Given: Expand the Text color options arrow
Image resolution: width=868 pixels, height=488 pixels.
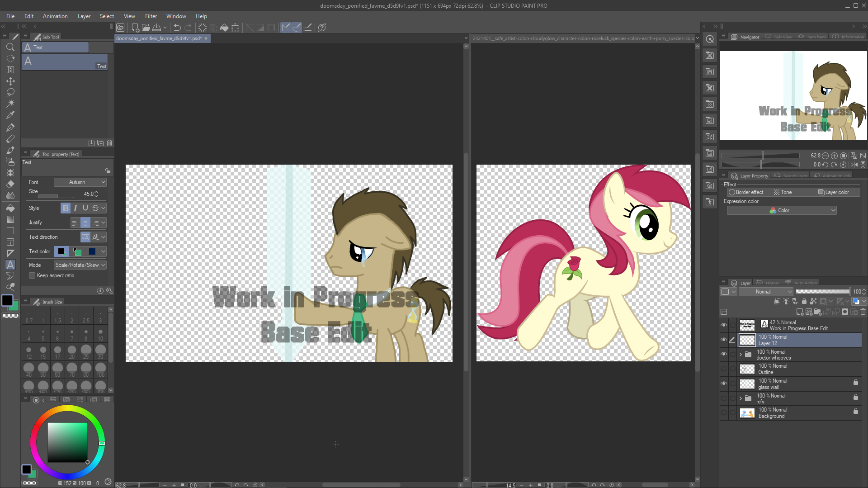Looking at the screenshot, I should point(104,251).
